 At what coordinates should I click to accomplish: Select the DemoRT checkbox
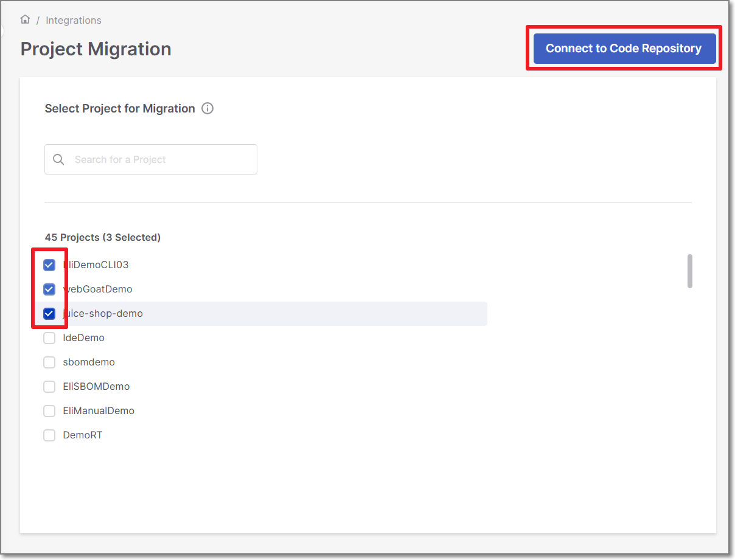49,435
